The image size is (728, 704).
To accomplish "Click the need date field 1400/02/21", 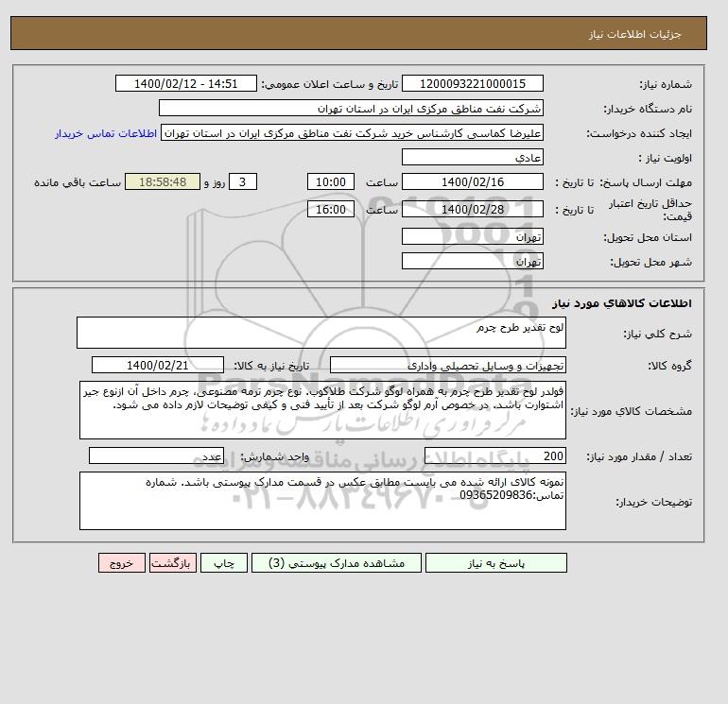I will click(158, 365).
